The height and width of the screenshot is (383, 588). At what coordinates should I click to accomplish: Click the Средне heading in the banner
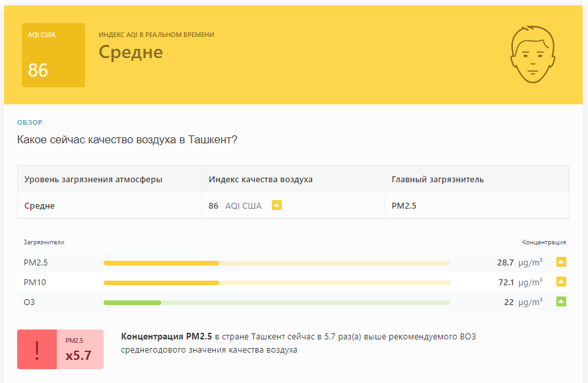[x=131, y=52]
